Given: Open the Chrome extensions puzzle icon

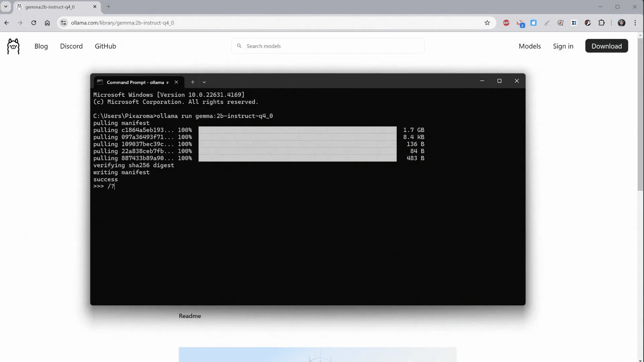Looking at the screenshot, I should [x=601, y=23].
